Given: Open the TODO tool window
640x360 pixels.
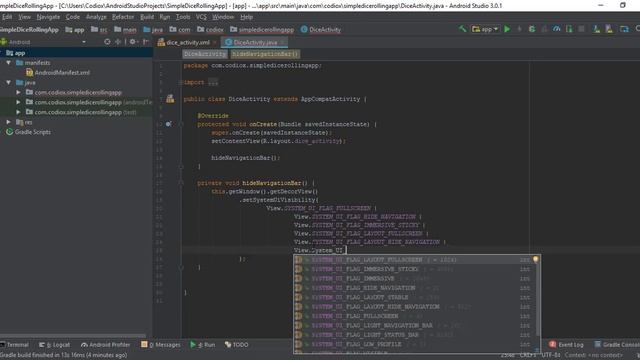Looking at the screenshot, I should click(236, 345).
